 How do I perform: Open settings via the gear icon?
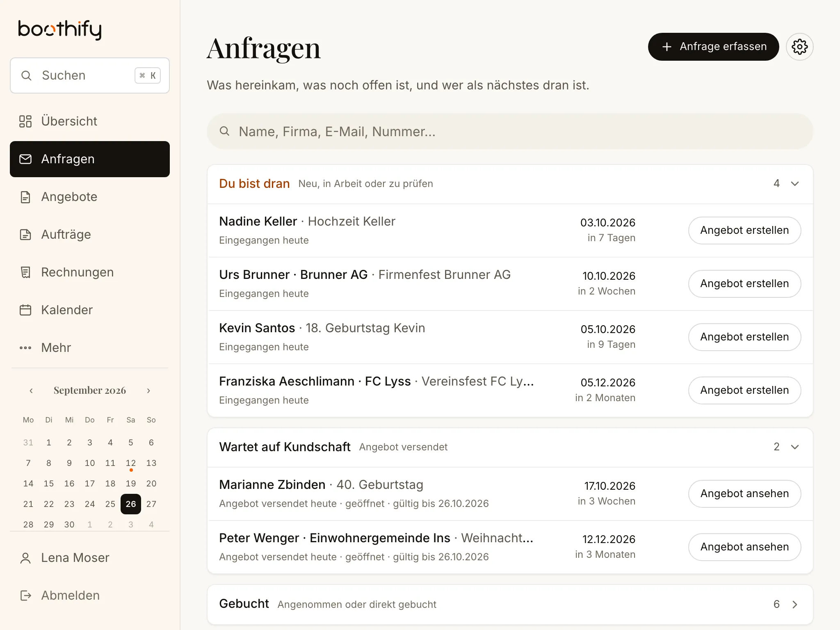click(x=799, y=47)
